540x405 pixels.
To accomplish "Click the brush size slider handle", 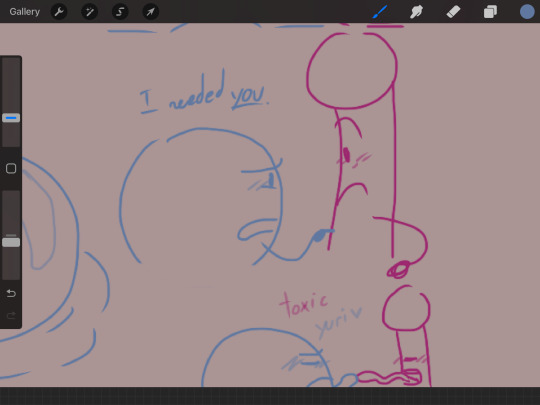I will [x=11, y=118].
